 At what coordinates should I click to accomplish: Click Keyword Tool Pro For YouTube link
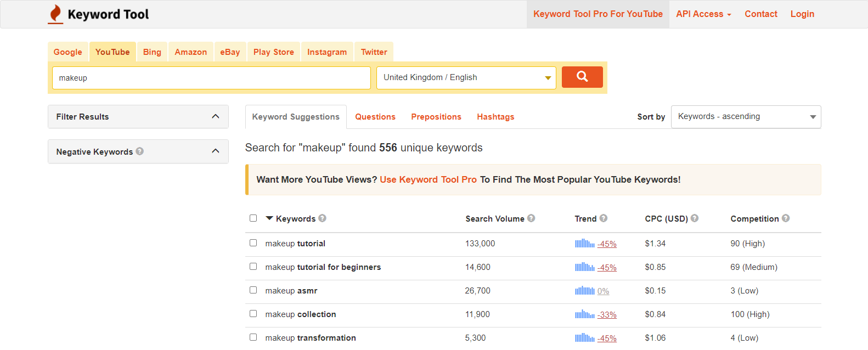click(x=598, y=14)
